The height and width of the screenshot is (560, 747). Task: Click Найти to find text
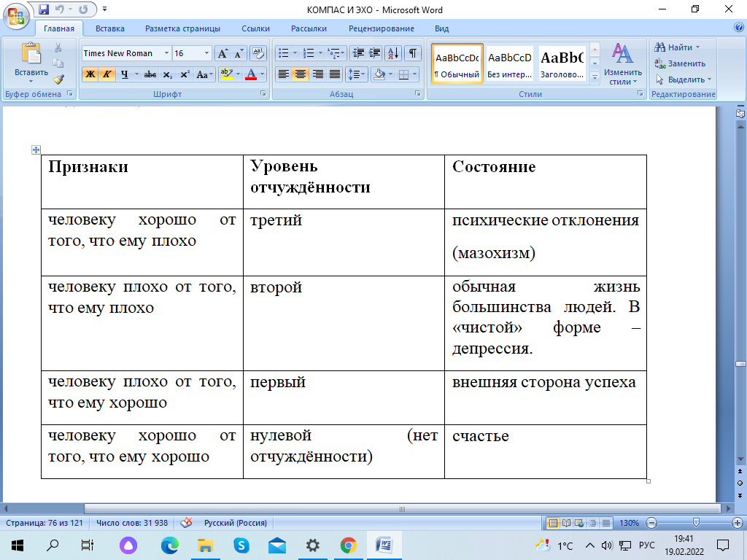tap(677, 47)
